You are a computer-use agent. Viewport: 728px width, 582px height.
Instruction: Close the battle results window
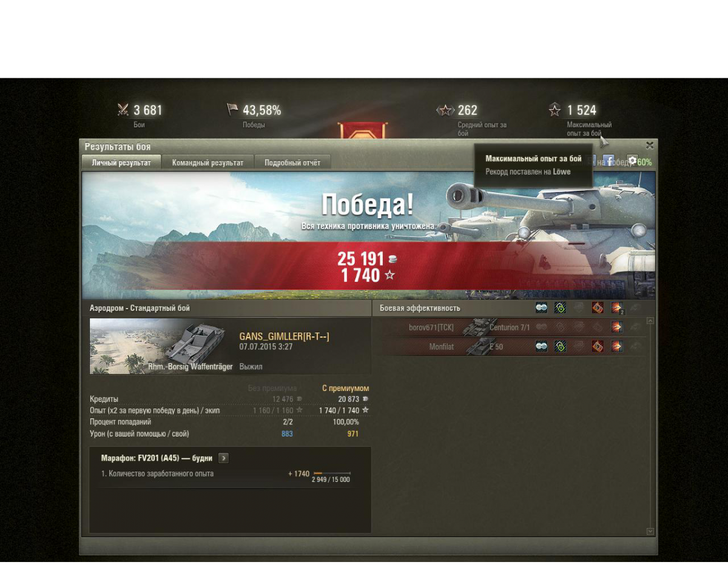(x=650, y=145)
